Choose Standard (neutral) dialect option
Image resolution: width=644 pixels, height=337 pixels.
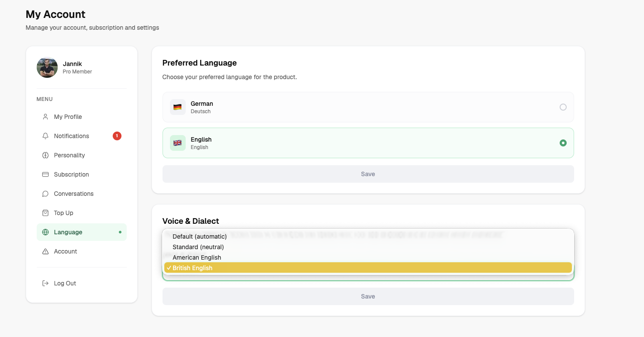coord(198,247)
